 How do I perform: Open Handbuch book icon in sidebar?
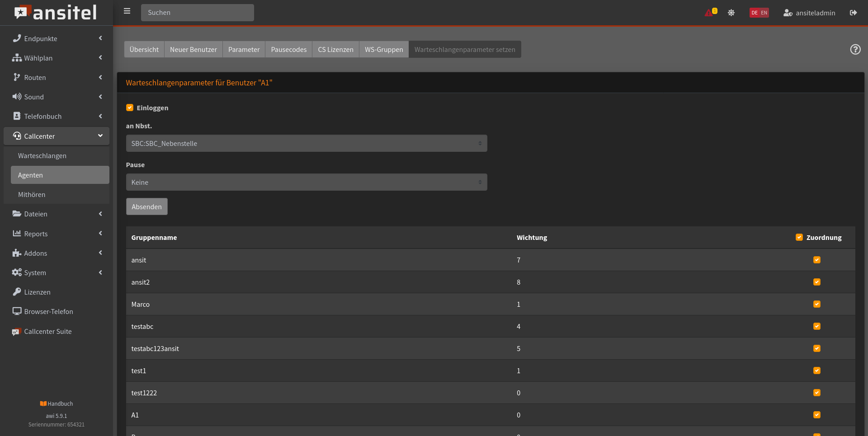[x=43, y=403]
